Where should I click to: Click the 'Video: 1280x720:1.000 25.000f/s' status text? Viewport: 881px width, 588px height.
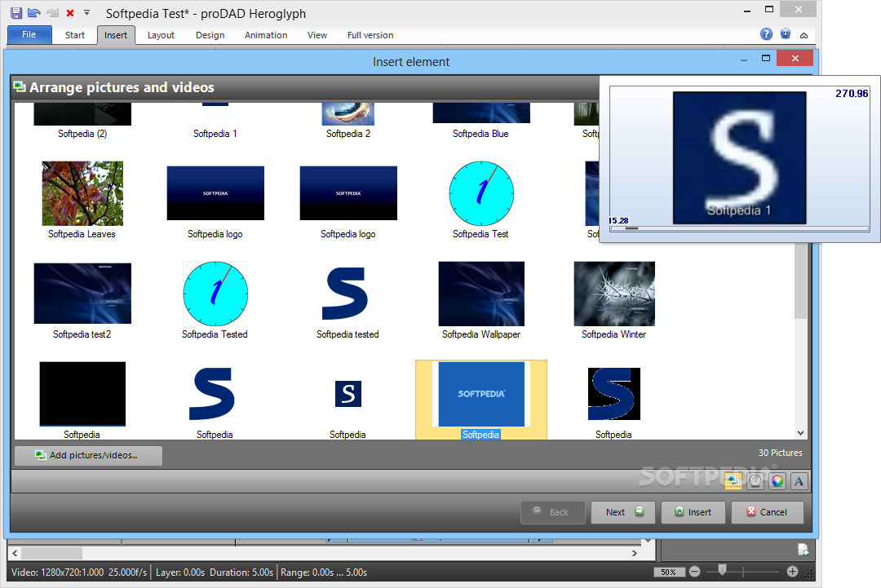(x=79, y=573)
